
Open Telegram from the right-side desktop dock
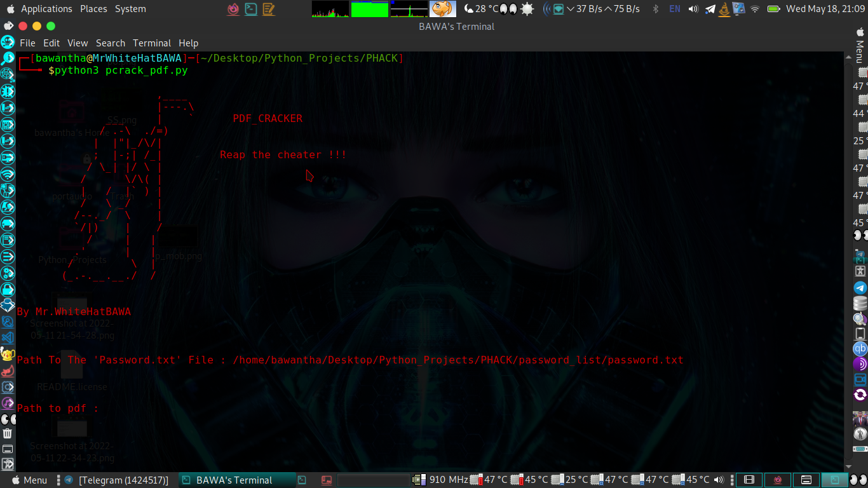(859, 288)
